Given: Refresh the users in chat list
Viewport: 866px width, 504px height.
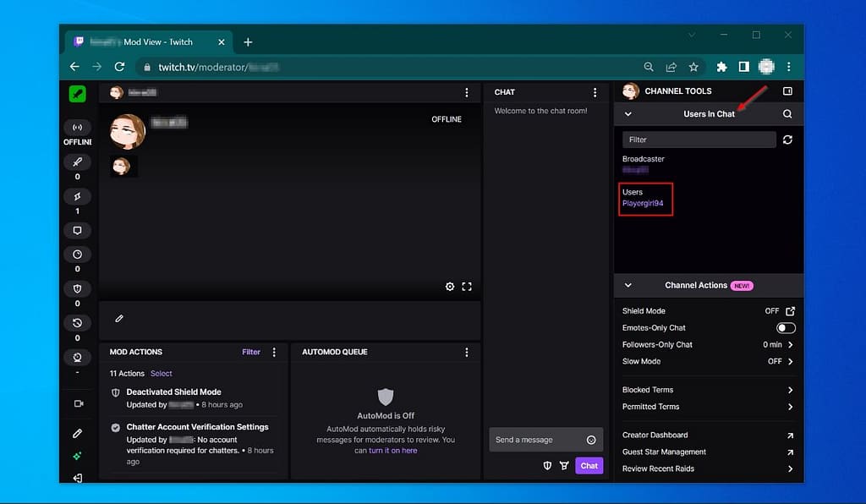Looking at the screenshot, I should coord(787,140).
